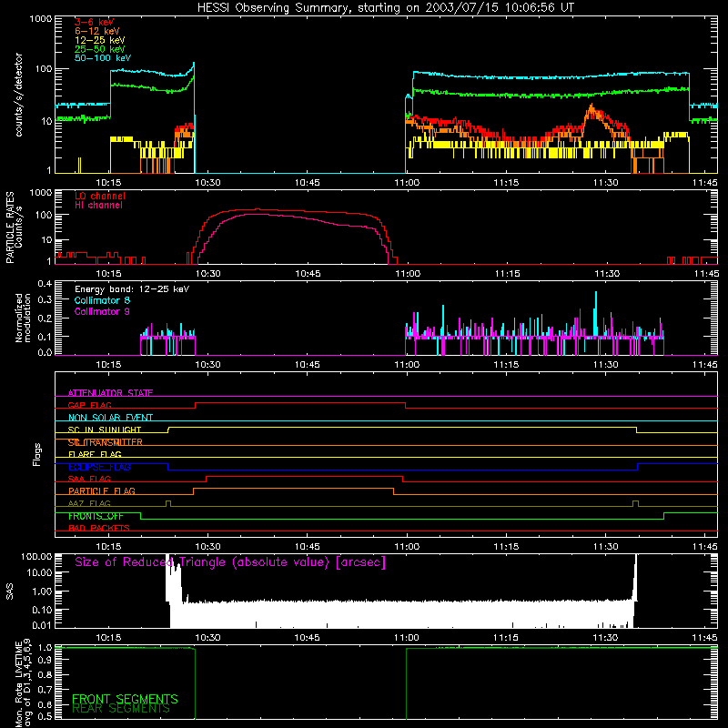Viewport: 728px width, 728px height.
Task: Click the 11:15 tick under the SAS plot
Action: coord(506,638)
